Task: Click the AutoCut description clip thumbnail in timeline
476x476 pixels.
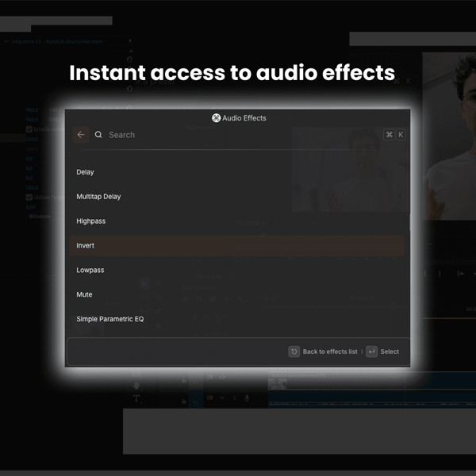Action: coord(277,384)
